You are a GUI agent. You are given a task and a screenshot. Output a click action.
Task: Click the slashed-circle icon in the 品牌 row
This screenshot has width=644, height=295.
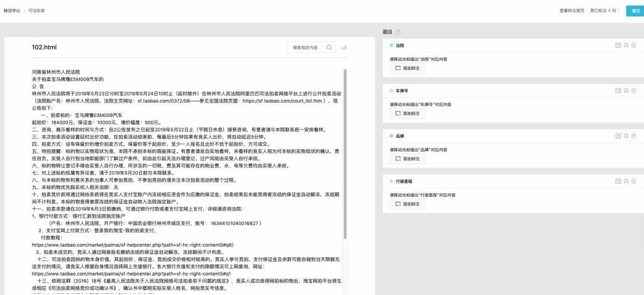[x=626, y=136]
